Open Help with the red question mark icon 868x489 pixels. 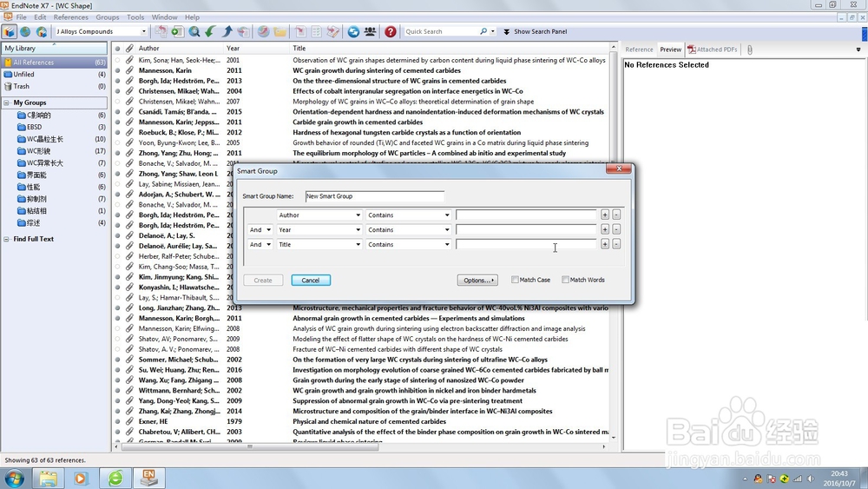click(391, 31)
